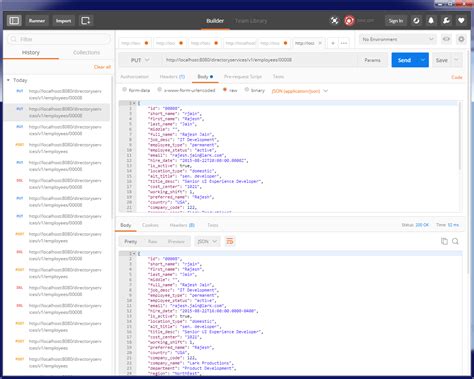This screenshot has width=474, height=379.
Task: Open the request Authorization tab
Action: 134,77
